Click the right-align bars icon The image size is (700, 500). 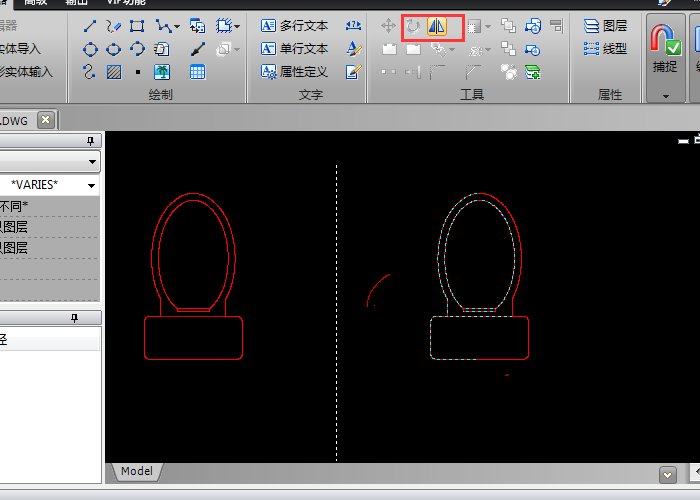[556, 25]
